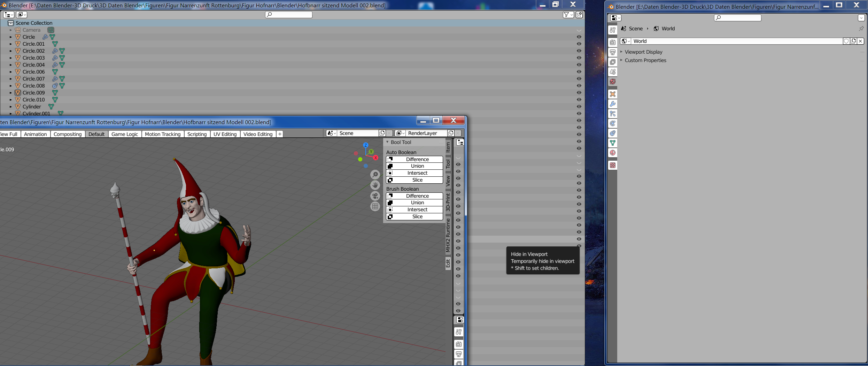Screen dimensions: 868x366
Task: Click the viewport zoom magnifier icon
Action: pyautogui.click(x=375, y=175)
